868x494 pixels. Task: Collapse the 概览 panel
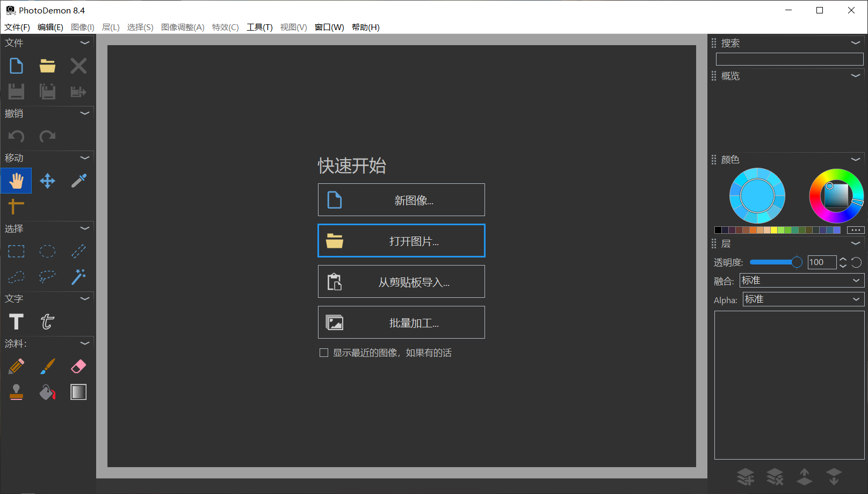tap(856, 76)
